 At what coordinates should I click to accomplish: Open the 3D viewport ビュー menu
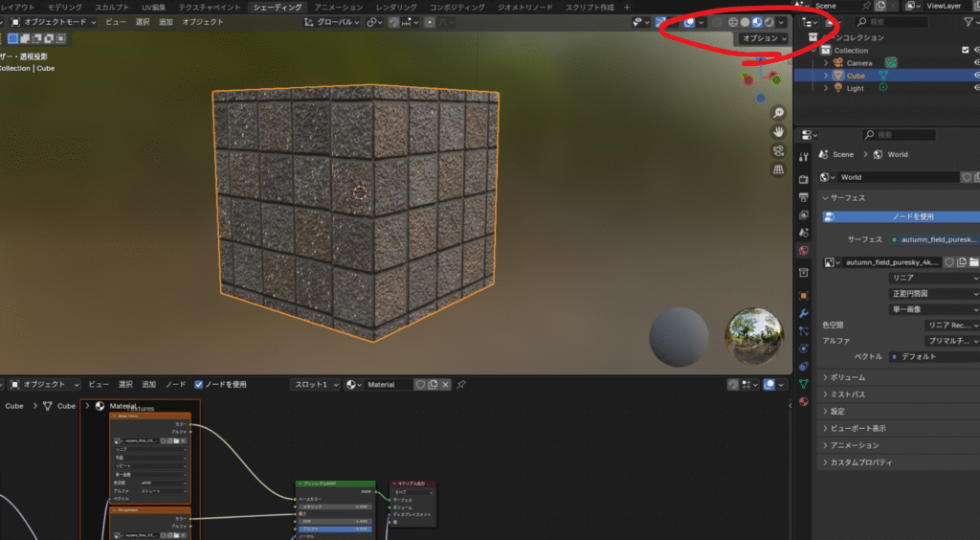pos(115,22)
